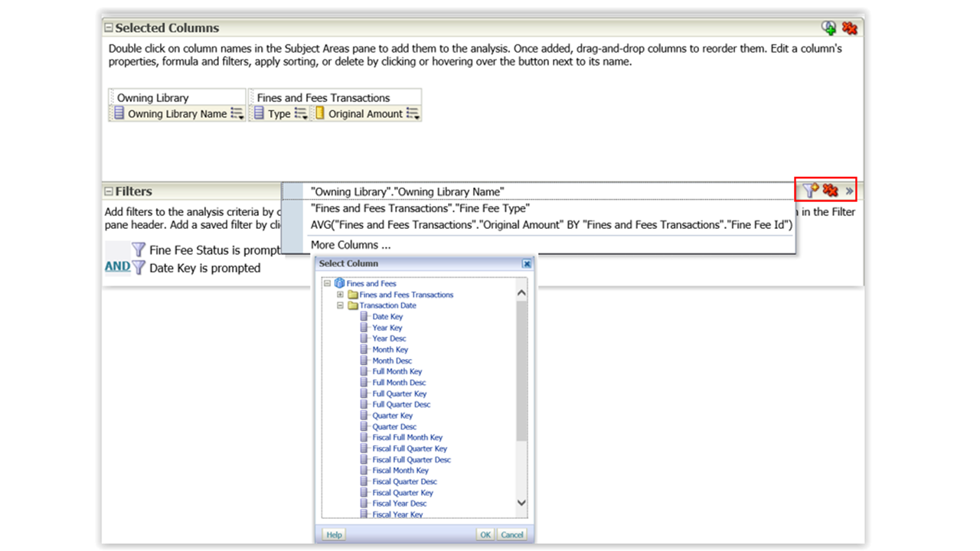Image resolution: width=980 pixels, height=551 pixels.
Task: Choose More Columns ... from the menu
Action: pos(351,245)
